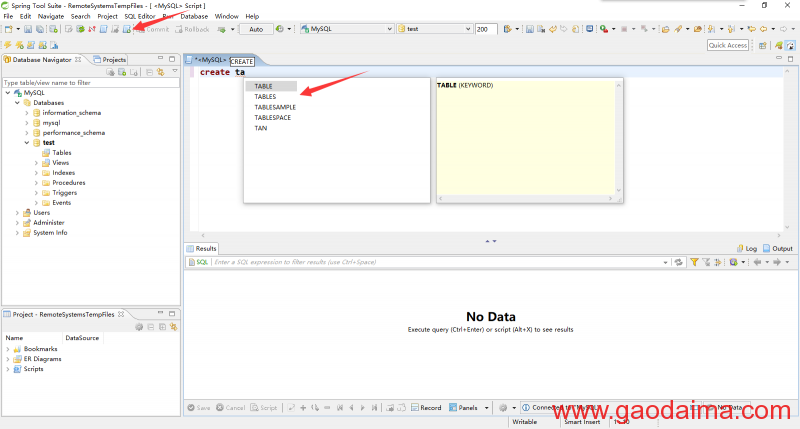
Task: Click the Log button
Action: pos(747,248)
